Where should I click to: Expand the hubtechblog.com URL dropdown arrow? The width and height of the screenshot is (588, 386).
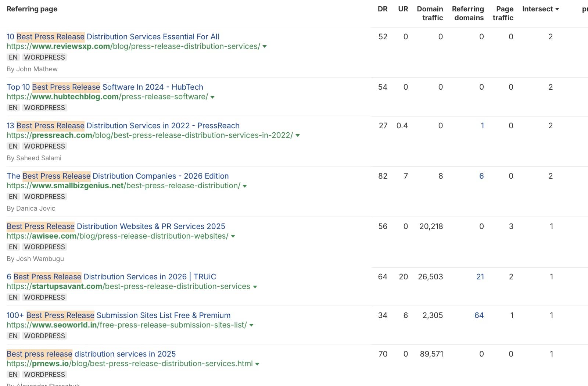(212, 97)
